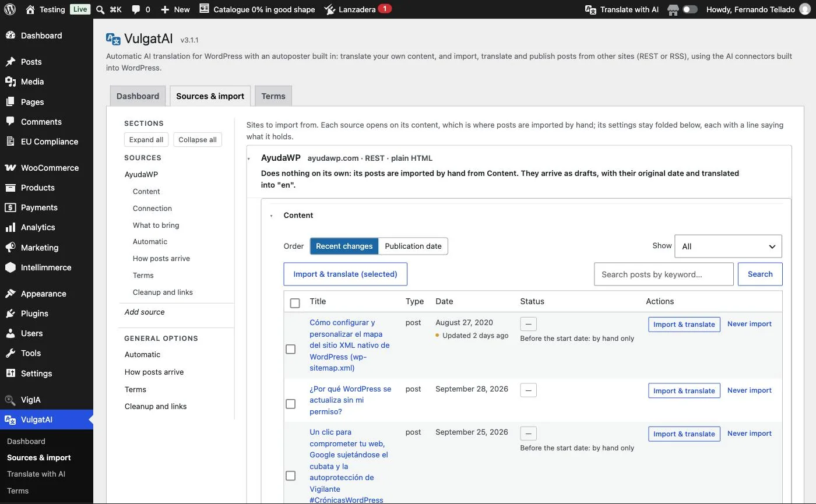
Task: Switch to the Terms tab
Action: point(273,96)
